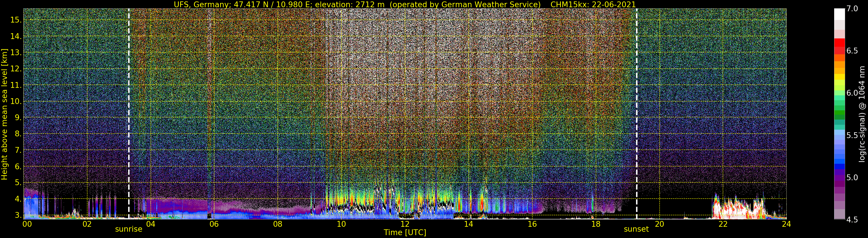The height and width of the screenshot is (238, 868).
Task: Click the time tick label '16'
Action: click(532, 224)
